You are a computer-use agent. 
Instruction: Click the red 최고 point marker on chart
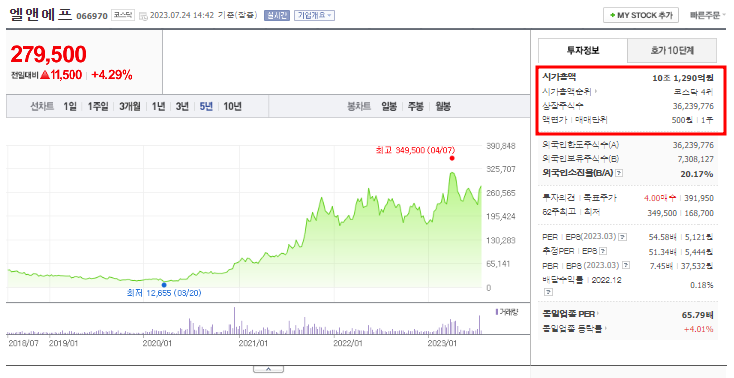(x=452, y=158)
